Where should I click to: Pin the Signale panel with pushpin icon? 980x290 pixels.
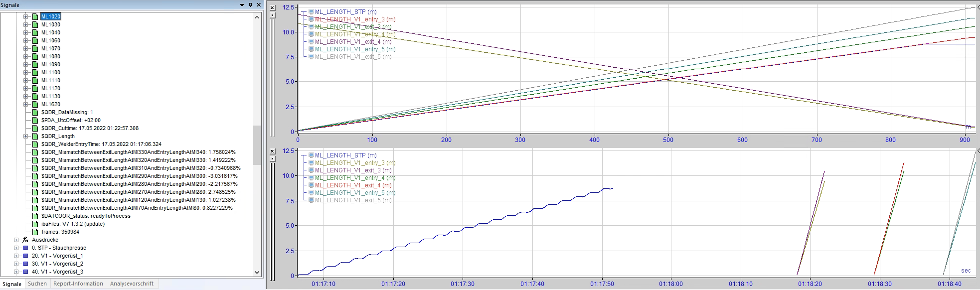pos(250,5)
